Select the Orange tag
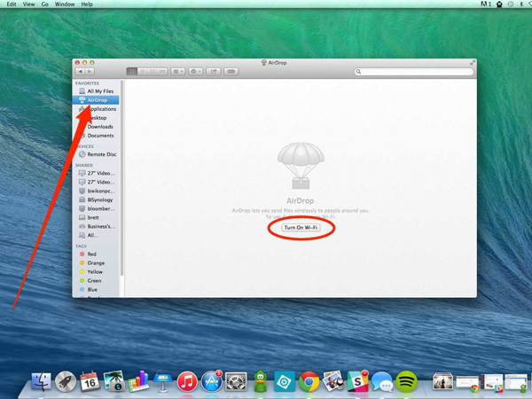The width and height of the screenshot is (532, 399). (x=96, y=263)
